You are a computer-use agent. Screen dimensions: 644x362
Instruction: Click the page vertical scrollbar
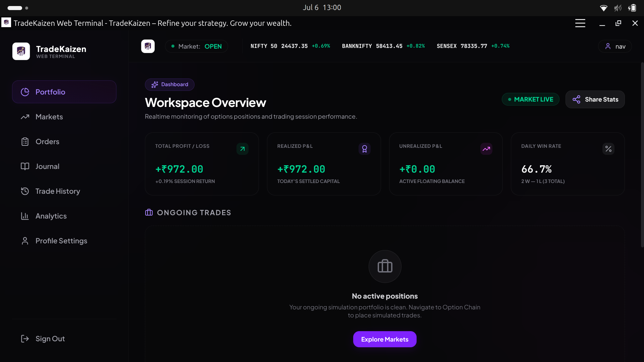click(642, 155)
